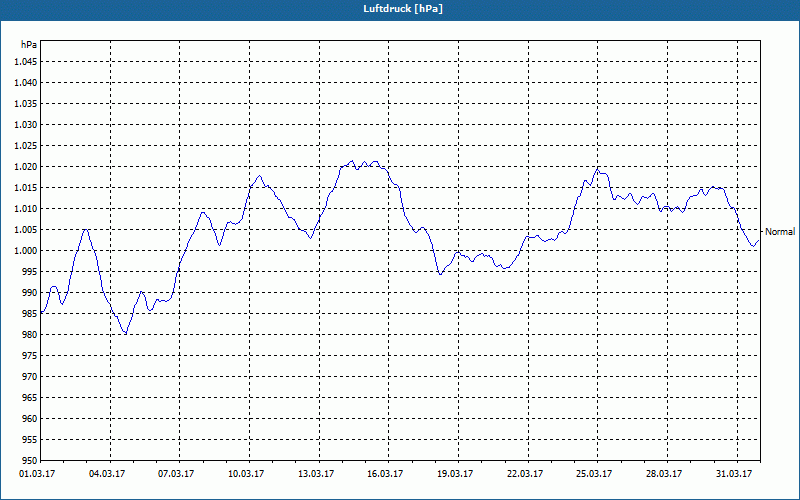800x500 pixels.
Task: Click the 16.03.17 date label
Action: [x=385, y=474]
